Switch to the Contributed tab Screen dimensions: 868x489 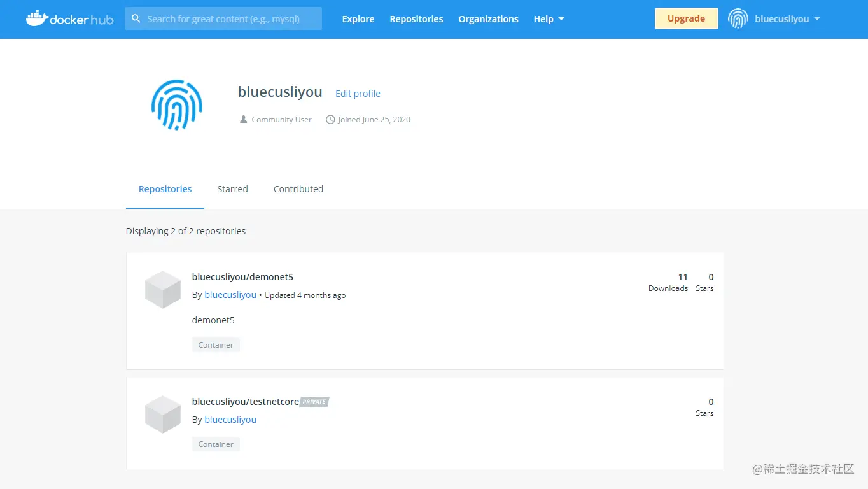[x=298, y=189]
